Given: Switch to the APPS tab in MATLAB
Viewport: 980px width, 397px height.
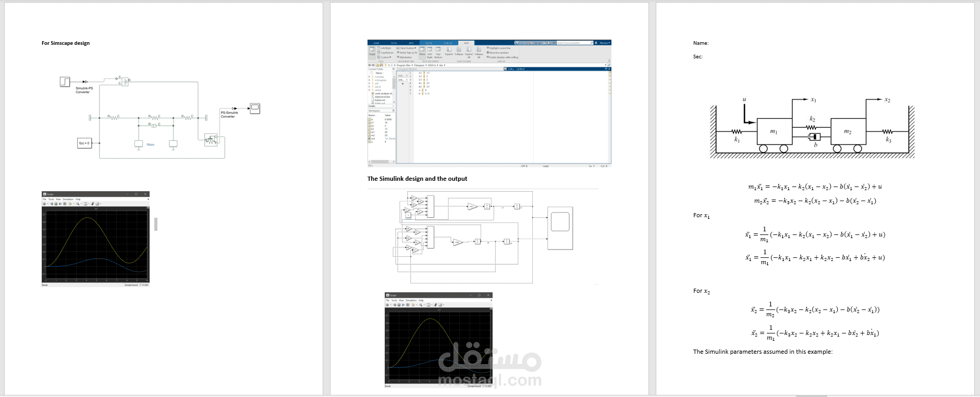Looking at the screenshot, I should (411, 43).
